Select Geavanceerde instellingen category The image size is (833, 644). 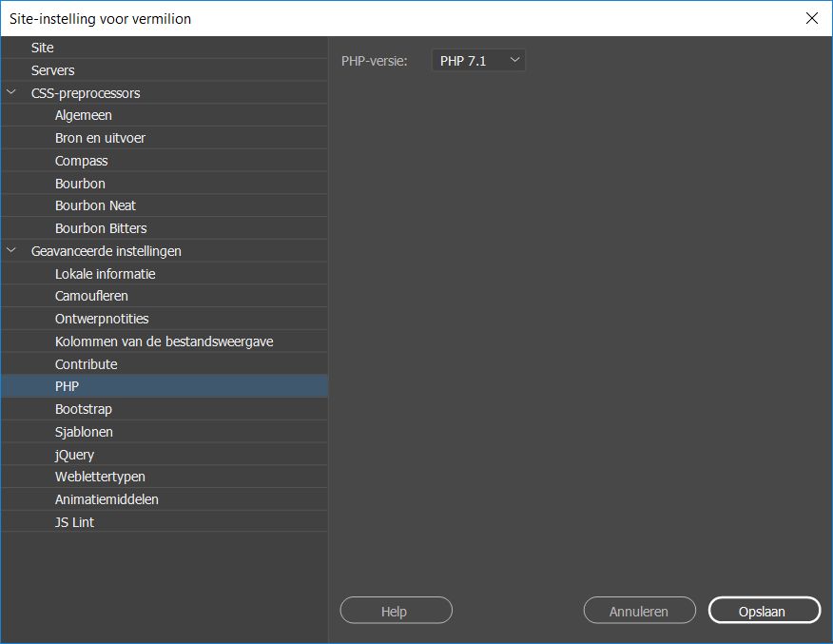(x=165, y=251)
